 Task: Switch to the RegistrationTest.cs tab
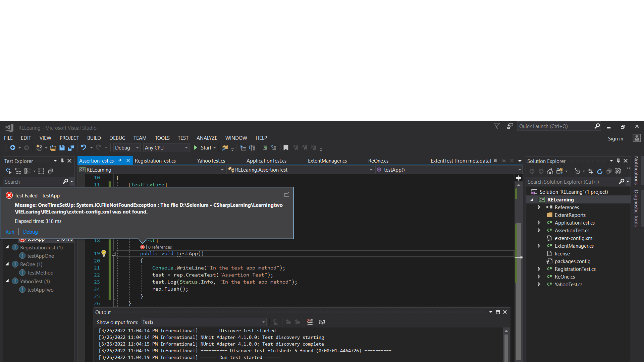155,161
